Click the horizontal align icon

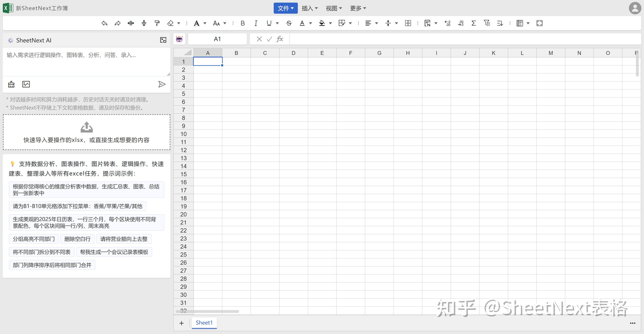coord(368,23)
